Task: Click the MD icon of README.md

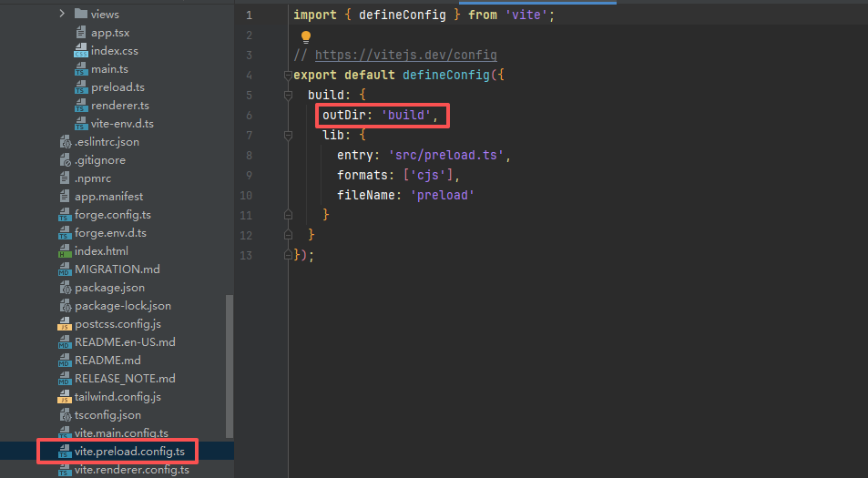Action: pos(65,361)
